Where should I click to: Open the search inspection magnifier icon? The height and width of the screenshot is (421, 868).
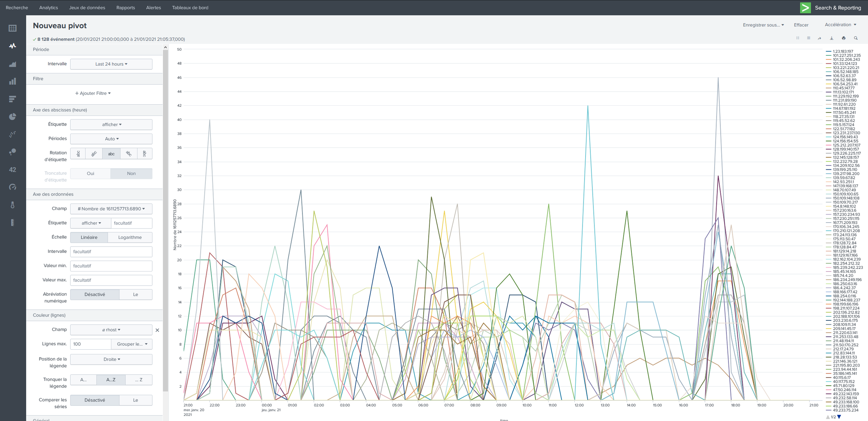click(856, 38)
